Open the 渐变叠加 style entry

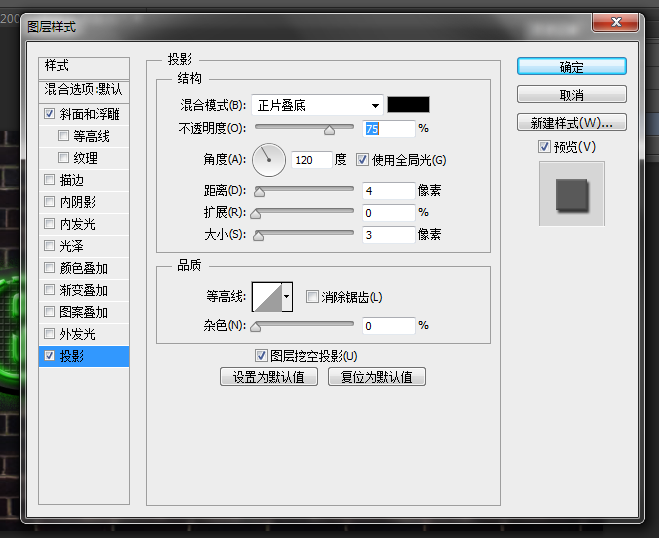point(83,290)
